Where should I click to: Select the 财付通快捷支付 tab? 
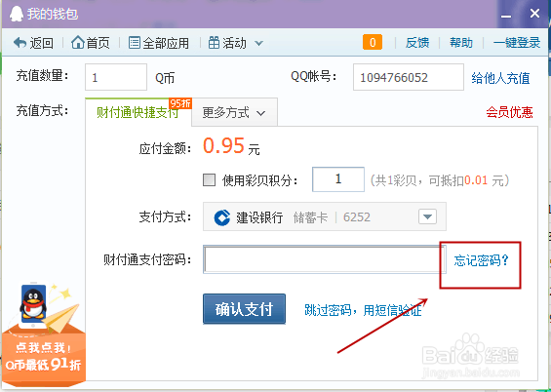(x=138, y=113)
